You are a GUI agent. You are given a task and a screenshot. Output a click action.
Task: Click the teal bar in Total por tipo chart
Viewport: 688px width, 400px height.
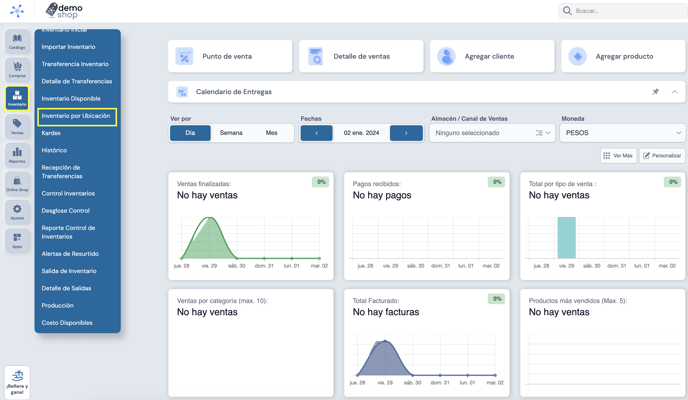(x=566, y=238)
